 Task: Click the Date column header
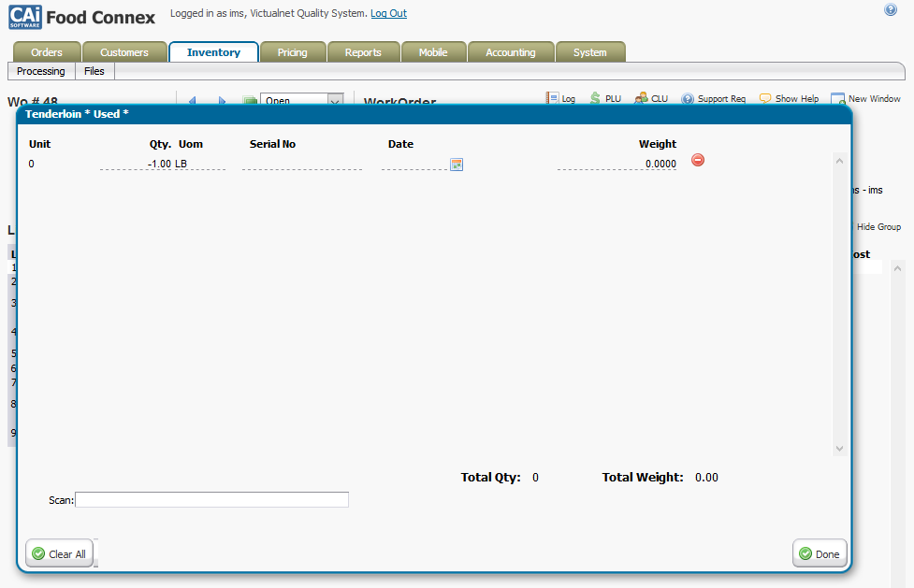401,144
